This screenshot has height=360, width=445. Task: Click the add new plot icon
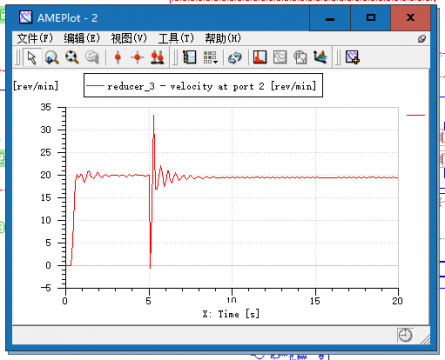(x=352, y=57)
